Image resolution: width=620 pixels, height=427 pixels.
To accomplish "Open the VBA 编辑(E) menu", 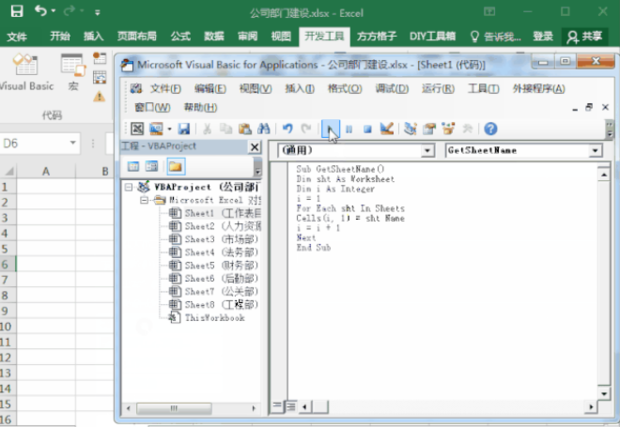I will point(210,89).
